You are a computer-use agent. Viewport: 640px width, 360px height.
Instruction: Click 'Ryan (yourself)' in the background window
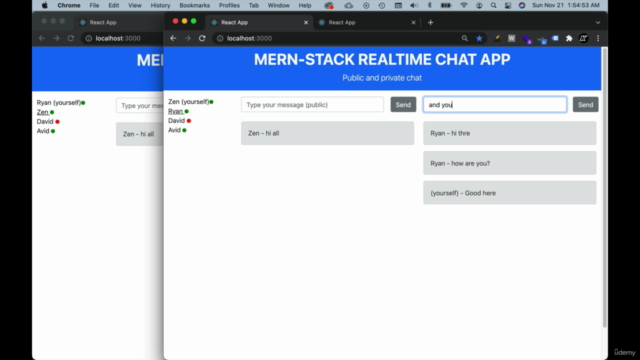[x=59, y=102]
